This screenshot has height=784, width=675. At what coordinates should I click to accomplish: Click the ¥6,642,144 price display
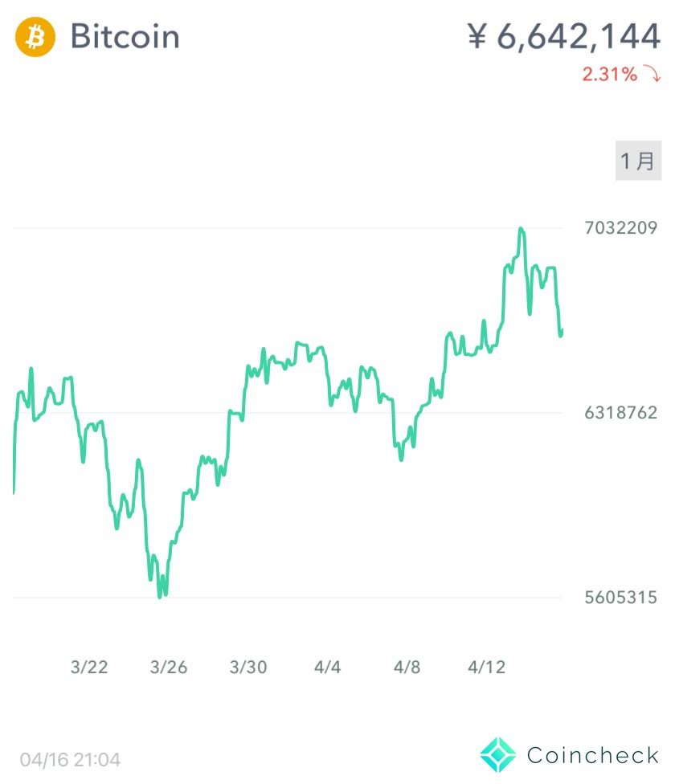click(x=563, y=37)
